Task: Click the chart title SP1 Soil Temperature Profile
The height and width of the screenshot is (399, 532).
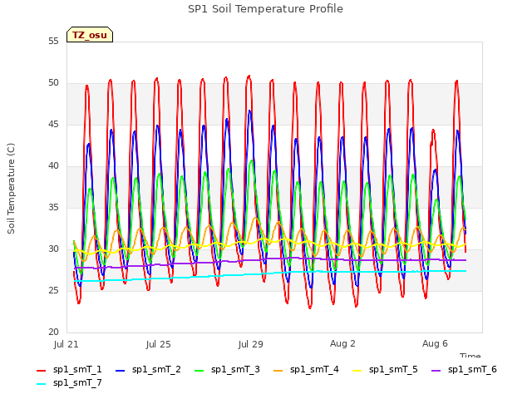Action: (x=266, y=9)
